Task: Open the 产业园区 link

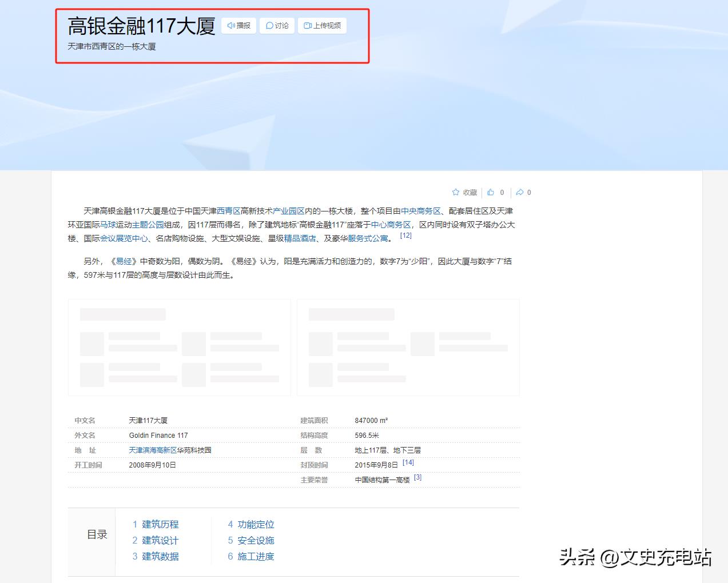Action: coord(288,211)
